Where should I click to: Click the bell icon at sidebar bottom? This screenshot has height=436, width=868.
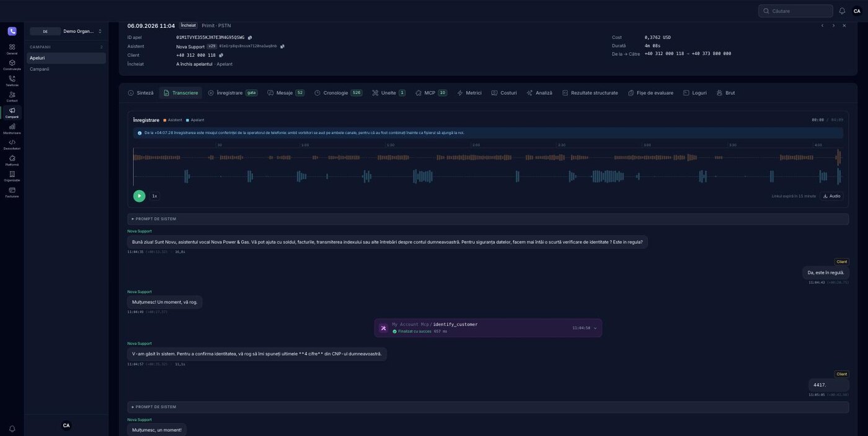[x=12, y=429]
